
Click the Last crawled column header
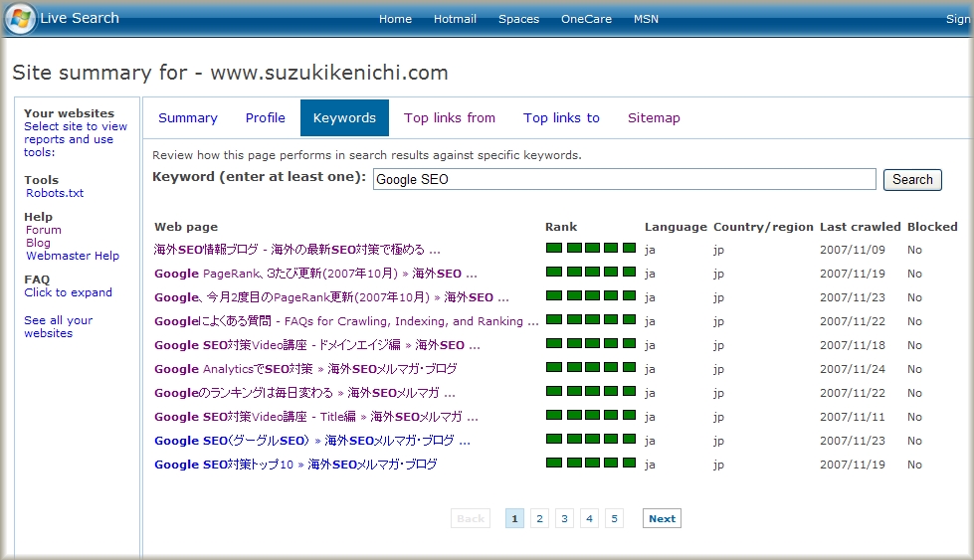pos(861,227)
